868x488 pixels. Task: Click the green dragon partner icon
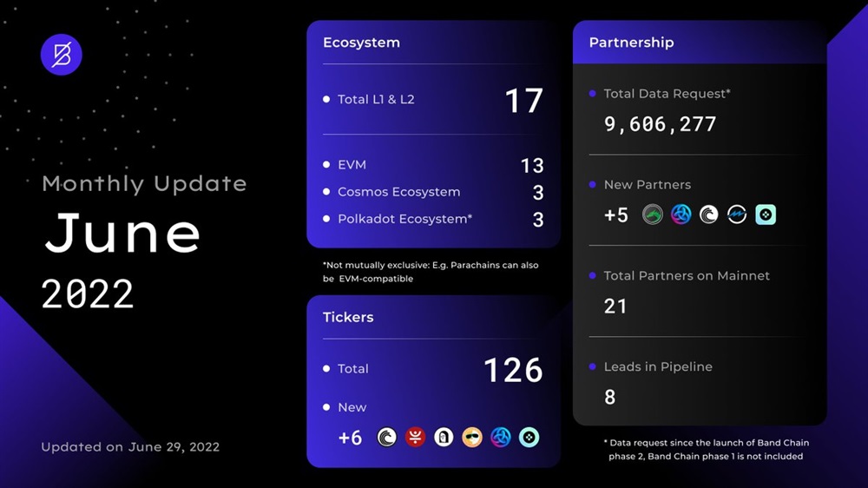pos(653,214)
